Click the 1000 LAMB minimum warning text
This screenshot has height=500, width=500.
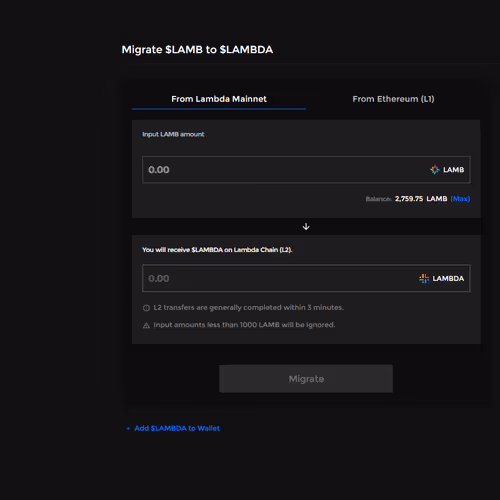tap(244, 325)
